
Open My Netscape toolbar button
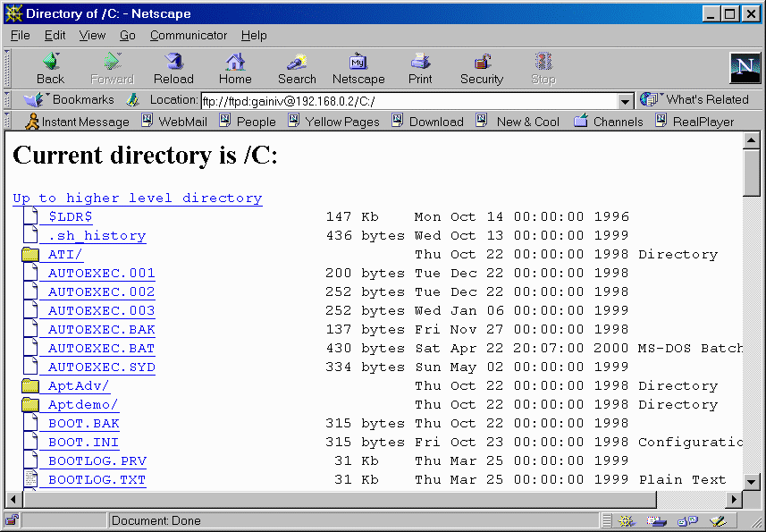(x=358, y=68)
